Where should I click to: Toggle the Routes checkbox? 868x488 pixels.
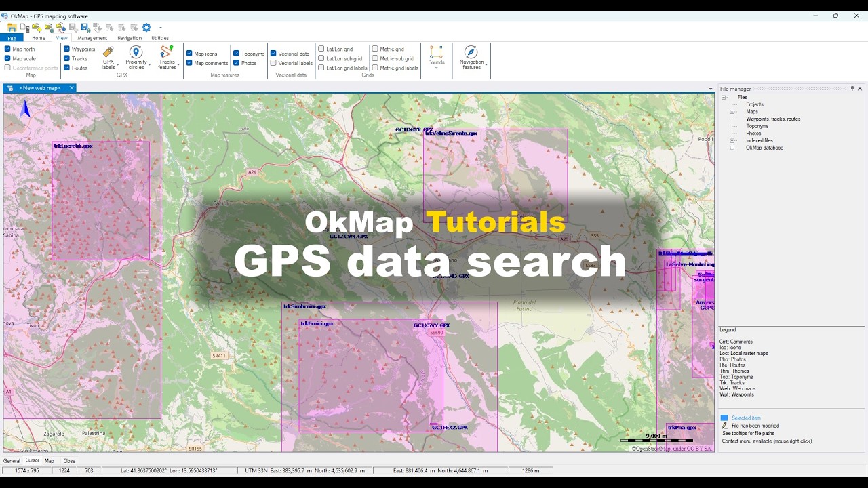[x=66, y=68]
